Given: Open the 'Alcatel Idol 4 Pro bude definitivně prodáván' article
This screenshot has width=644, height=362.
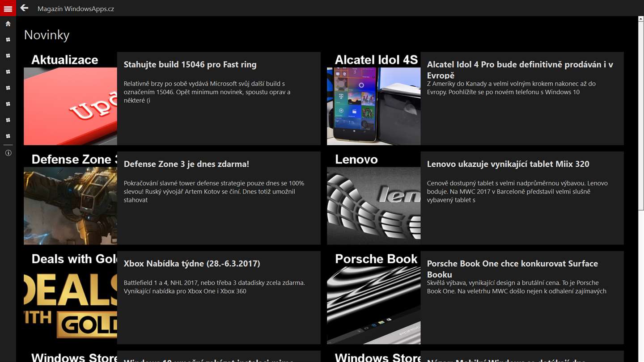Looking at the screenshot, I should tap(520, 70).
